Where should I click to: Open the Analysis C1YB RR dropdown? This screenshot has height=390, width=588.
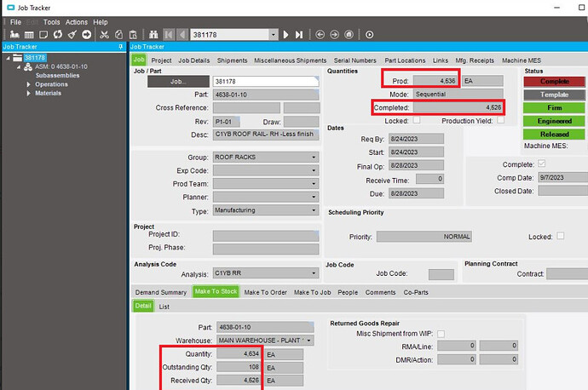[314, 273]
